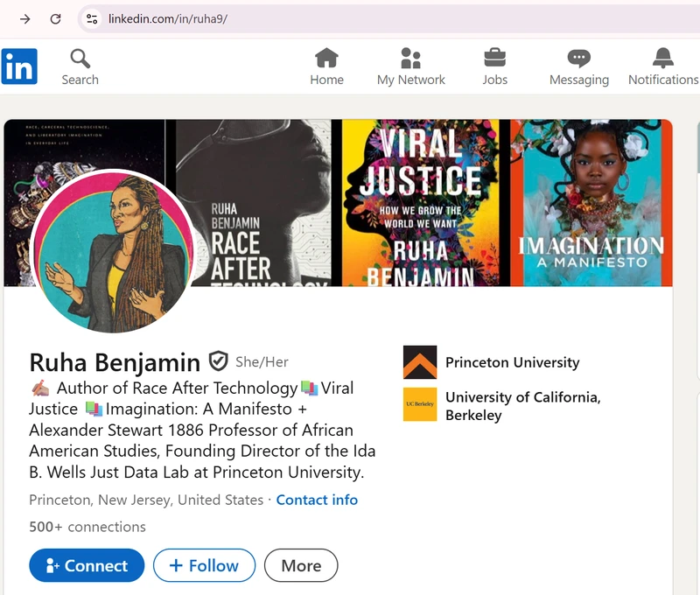
Task: Click the browser forward arrow
Action: pyautogui.click(x=25, y=18)
